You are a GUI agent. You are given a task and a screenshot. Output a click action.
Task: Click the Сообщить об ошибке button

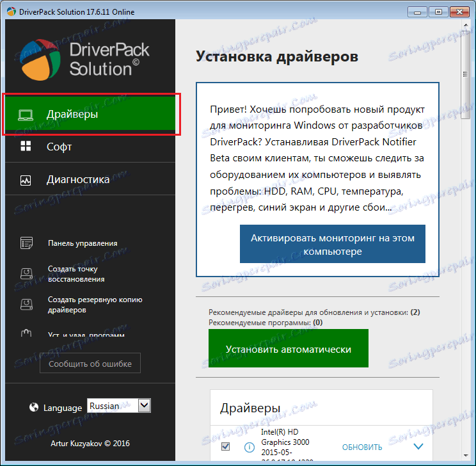click(90, 363)
